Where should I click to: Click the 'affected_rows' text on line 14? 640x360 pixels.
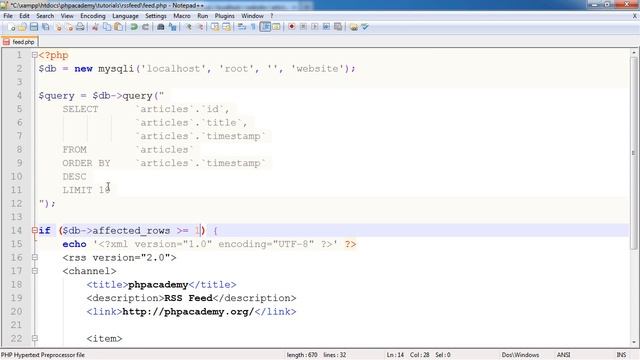pyautogui.click(x=131, y=231)
